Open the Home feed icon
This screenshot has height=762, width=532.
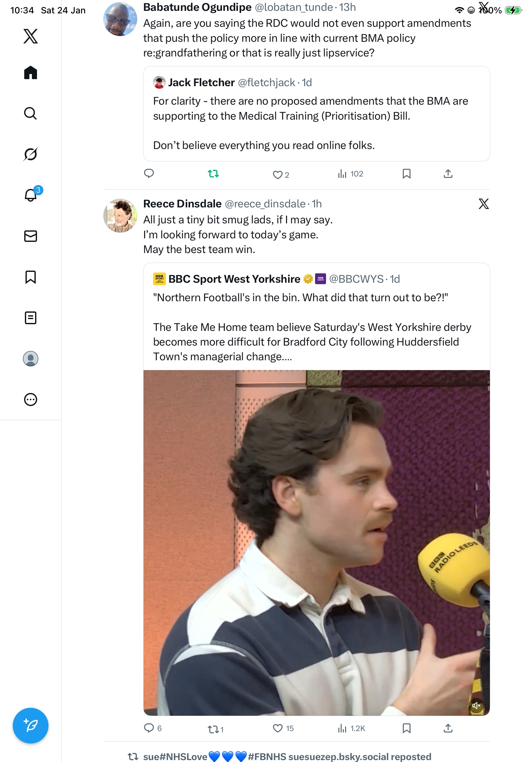[31, 73]
